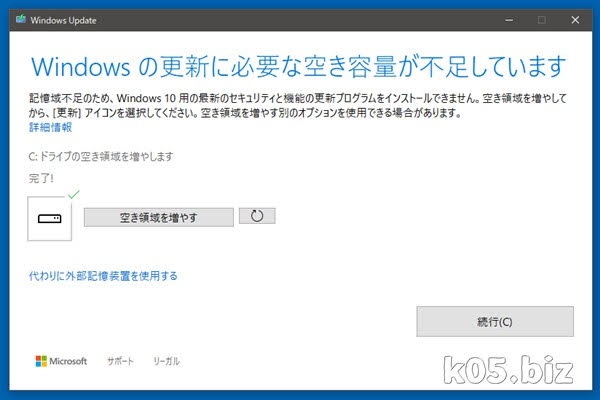Open the 詳細情報 link
Screen dimensions: 600x400
50,127
